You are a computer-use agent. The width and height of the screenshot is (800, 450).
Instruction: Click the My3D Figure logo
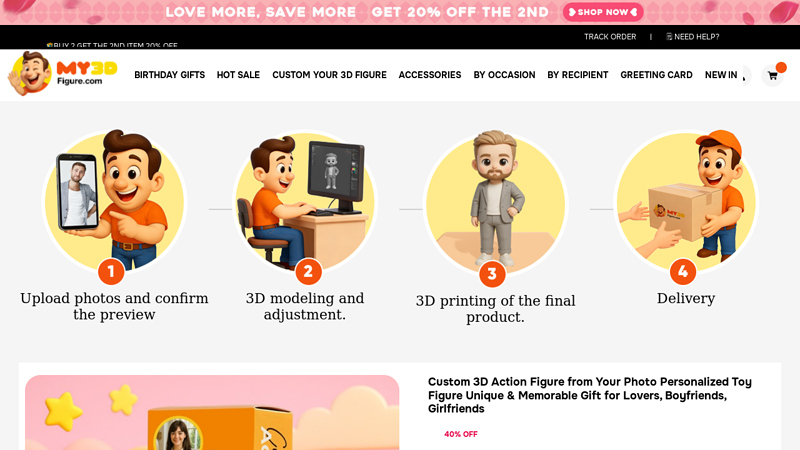(x=62, y=73)
